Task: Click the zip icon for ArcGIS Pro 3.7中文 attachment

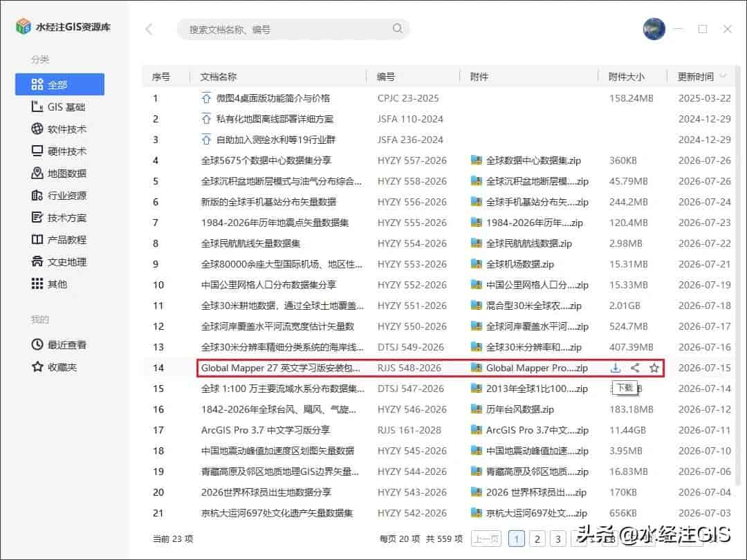Action: pos(476,429)
